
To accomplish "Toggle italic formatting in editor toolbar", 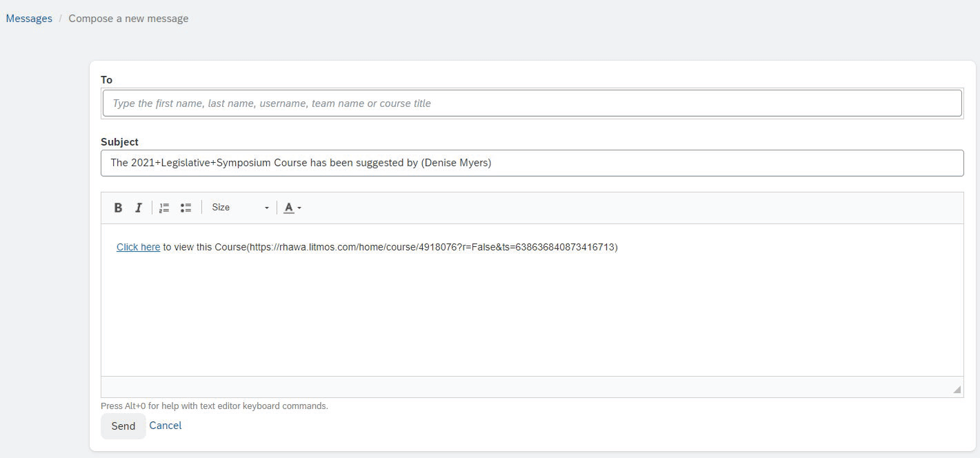I will (x=138, y=208).
